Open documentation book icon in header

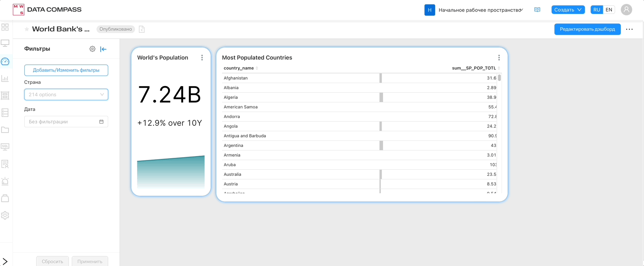[537, 10]
